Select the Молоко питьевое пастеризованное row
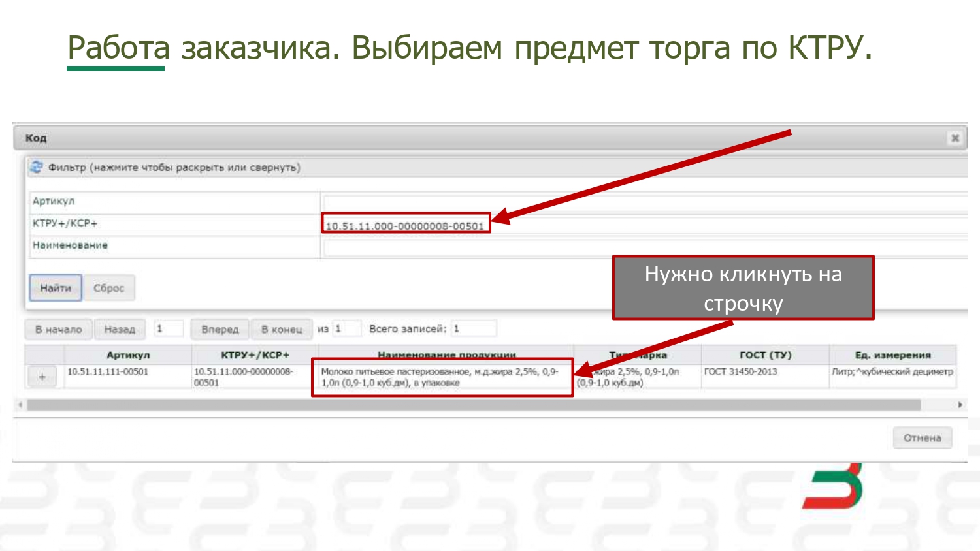980x551 pixels. pos(442,377)
